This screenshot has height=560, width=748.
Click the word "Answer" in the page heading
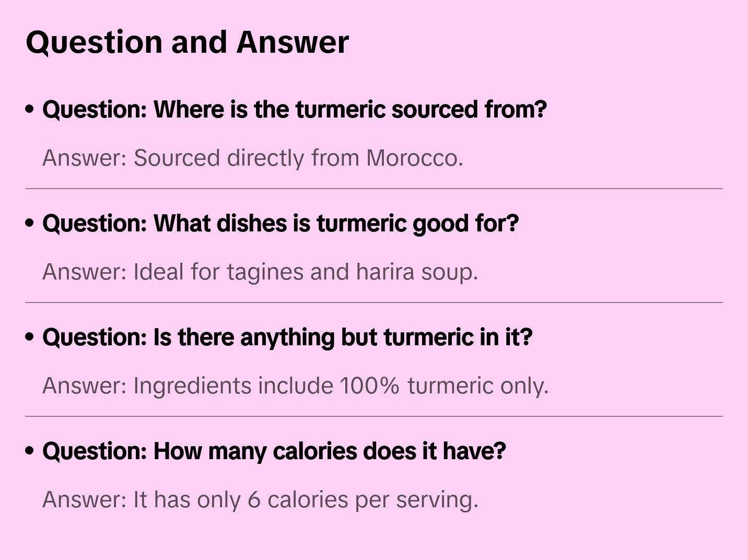coord(293,42)
